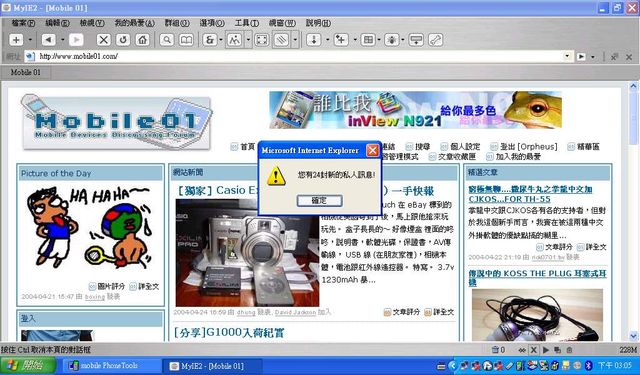Image resolution: width=640 pixels, height=375 pixels.
Task: Click the grayed Forward arrow icon
Action: 76,40
